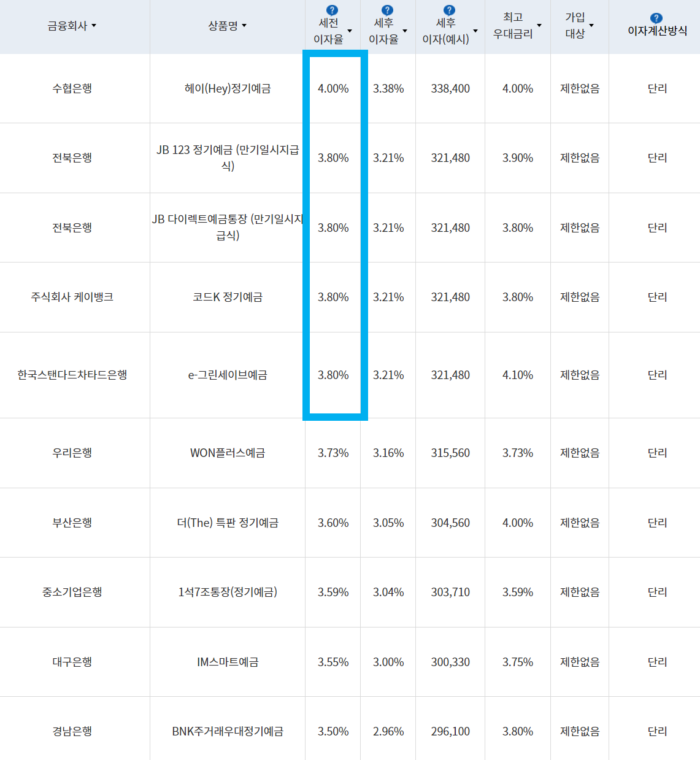The height and width of the screenshot is (760, 700).
Task: Click 3.90% 최고 우대금리 for JB 123
Action: [518, 158]
